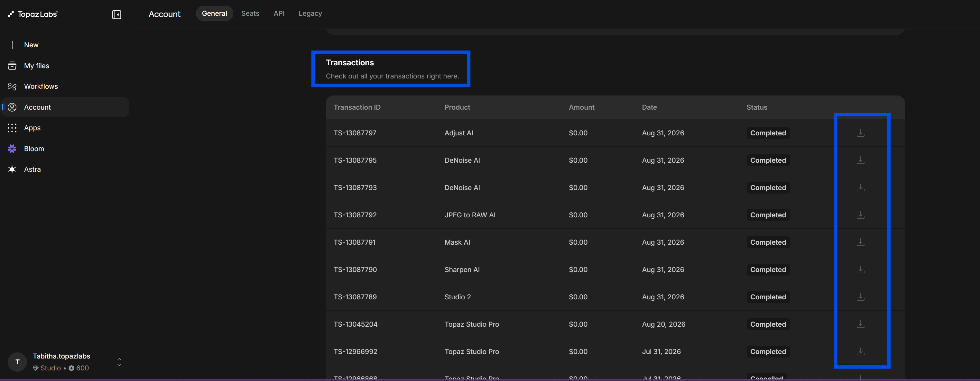Viewport: 980px width, 381px height.
Task: Download invoice for TS-13045204
Action: (x=861, y=325)
